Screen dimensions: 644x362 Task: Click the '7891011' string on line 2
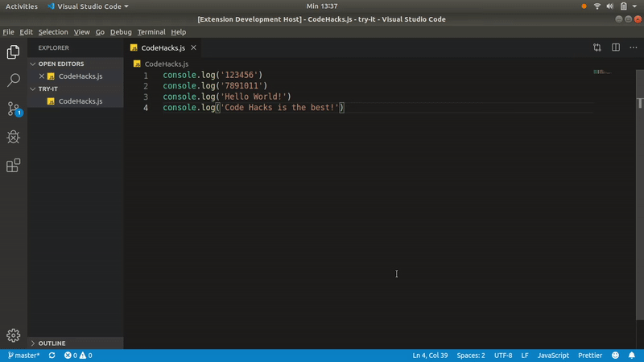click(x=242, y=86)
